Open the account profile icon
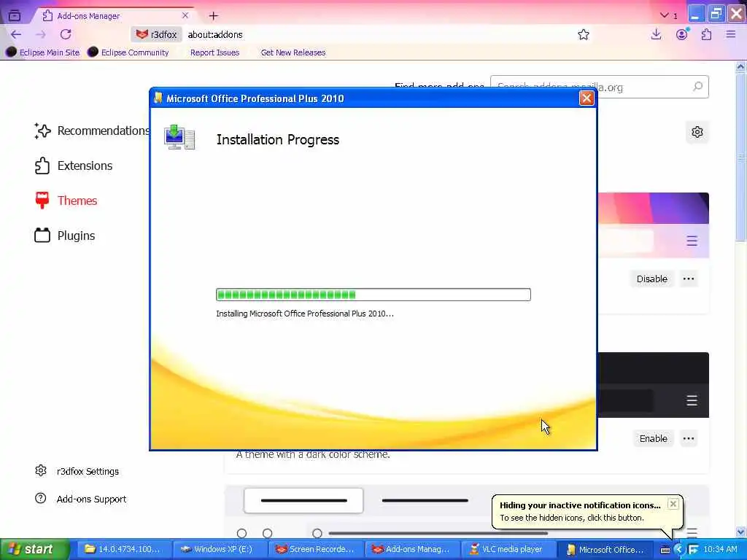 pyautogui.click(x=682, y=34)
